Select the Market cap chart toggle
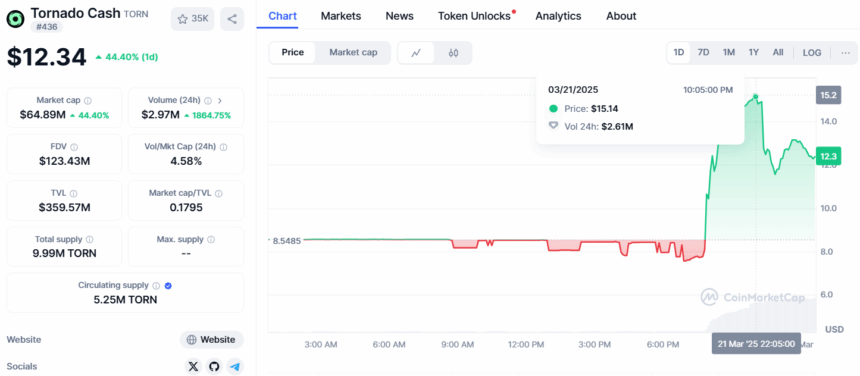The height and width of the screenshot is (376, 860). [353, 53]
